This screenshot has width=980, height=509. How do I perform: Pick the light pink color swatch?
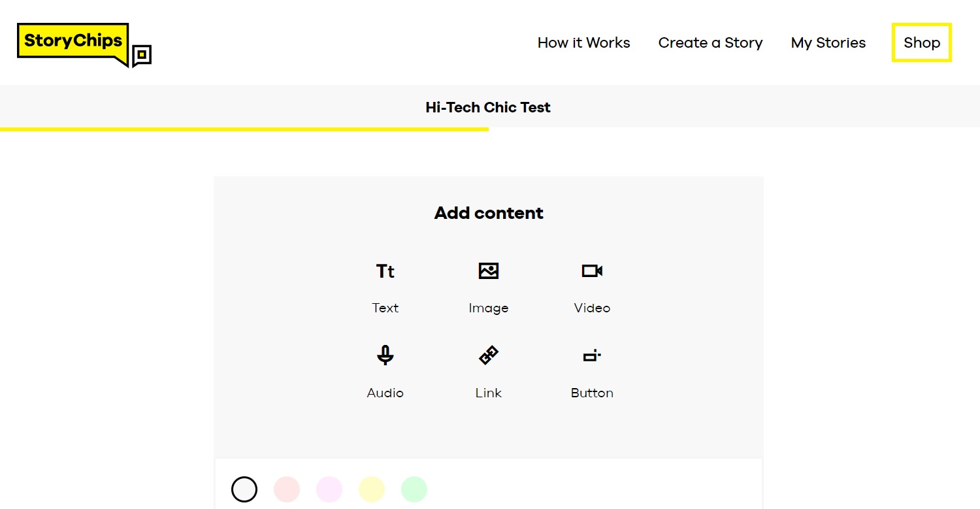click(x=287, y=489)
